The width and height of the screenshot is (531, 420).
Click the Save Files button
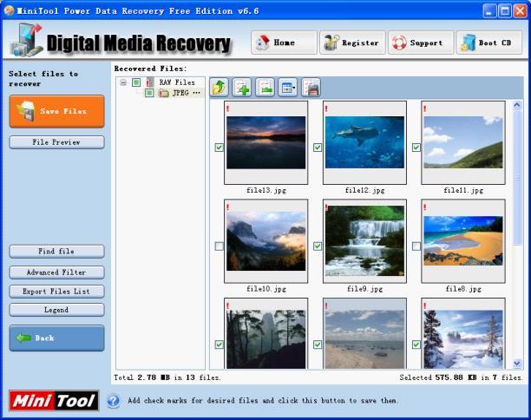[x=56, y=111]
